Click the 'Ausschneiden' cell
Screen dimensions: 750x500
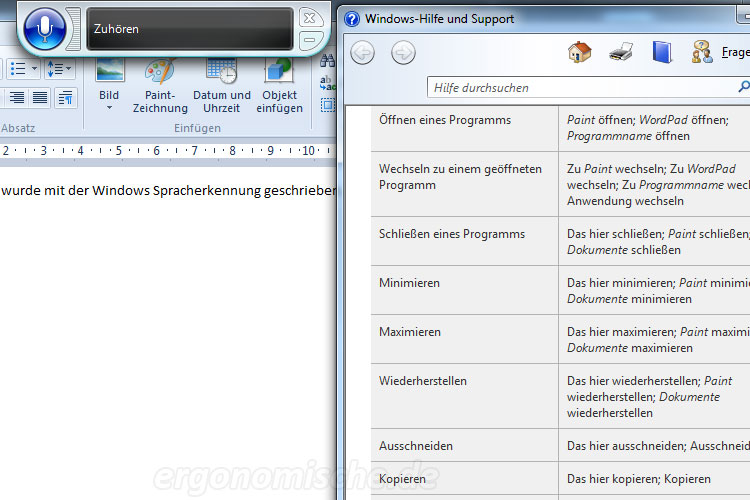pos(464,445)
